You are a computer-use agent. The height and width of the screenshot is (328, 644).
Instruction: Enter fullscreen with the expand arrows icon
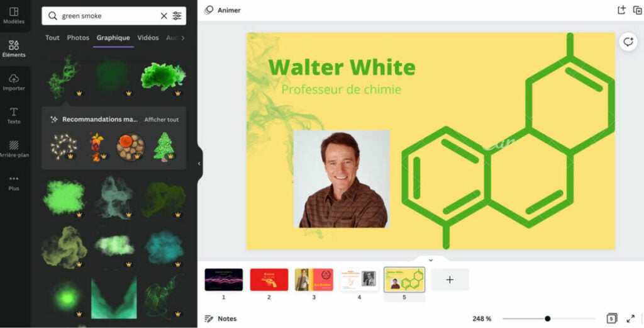click(630, 319)
